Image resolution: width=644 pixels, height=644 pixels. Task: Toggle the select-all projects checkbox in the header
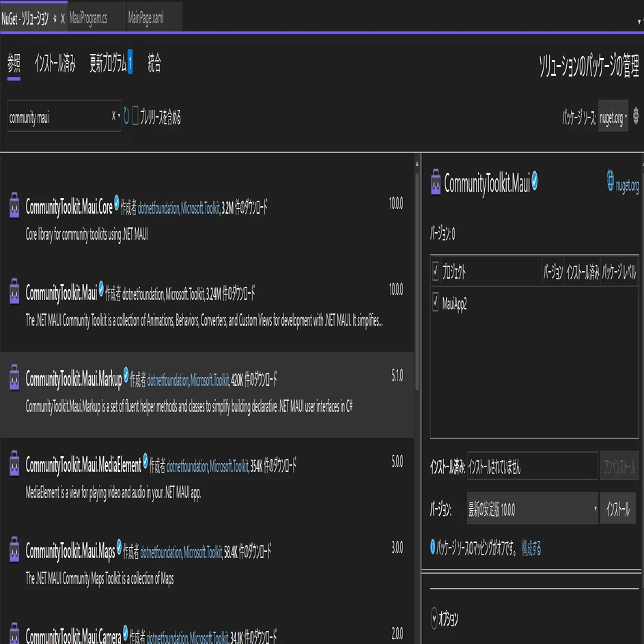(x=435, y=271)
